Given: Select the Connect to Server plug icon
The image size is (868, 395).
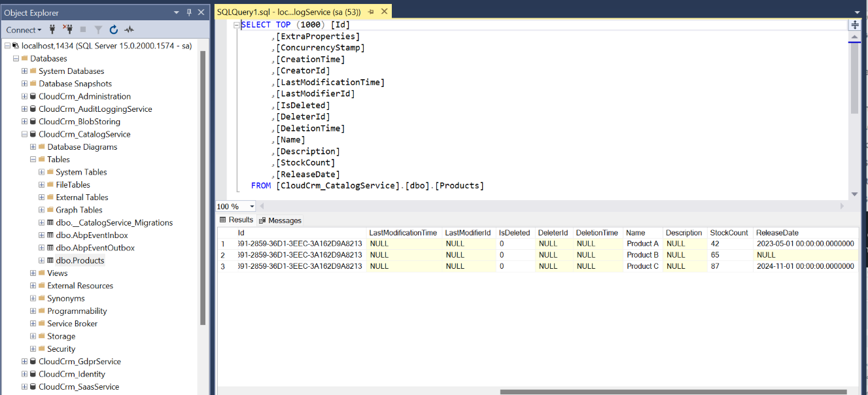Looking at the screenshot, I should pos(52,30).
